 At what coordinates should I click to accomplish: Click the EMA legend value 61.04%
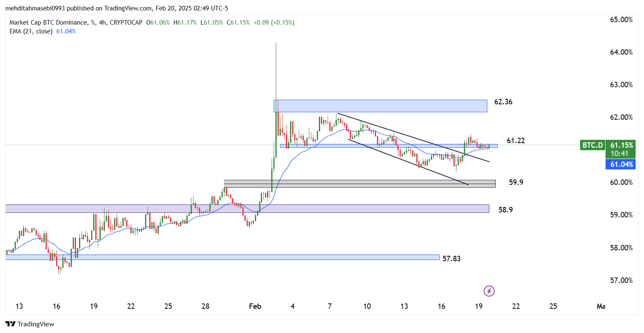coord(66,31)
